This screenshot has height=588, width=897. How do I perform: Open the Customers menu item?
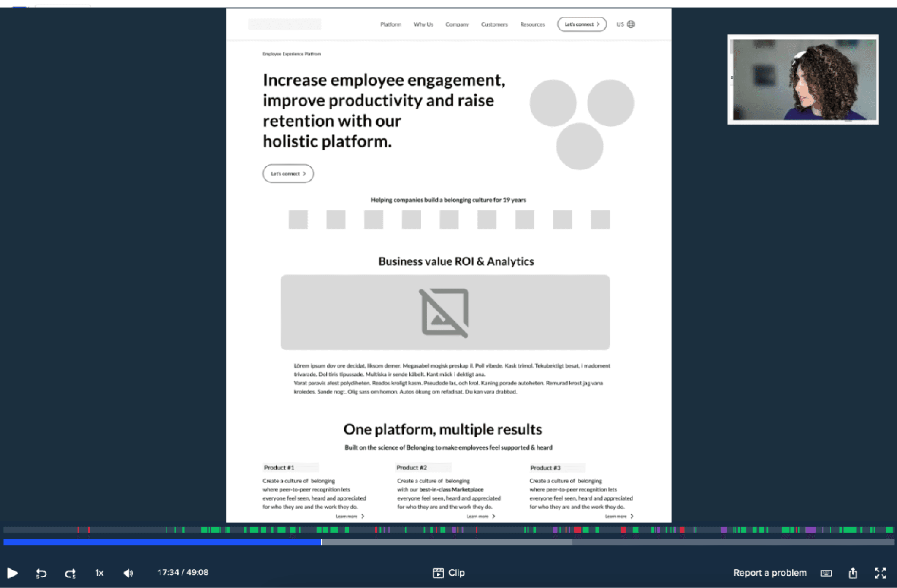tap(494, 25)
